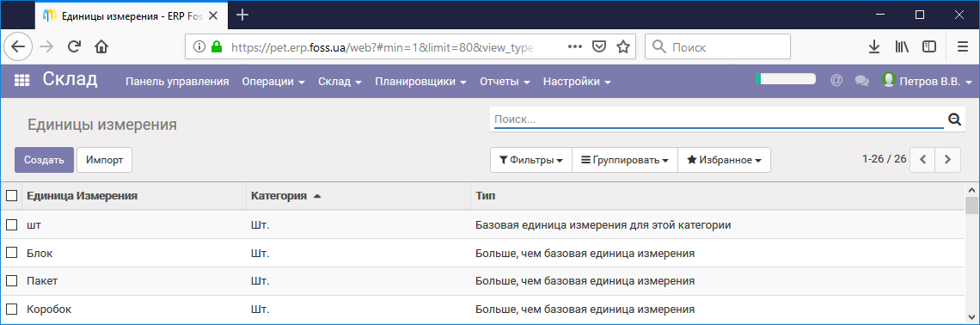This screenshot has width=980, height=325.
Task: Sort by Единица Измерения column header
Action: pyautogui.click(x=82, y=196)
